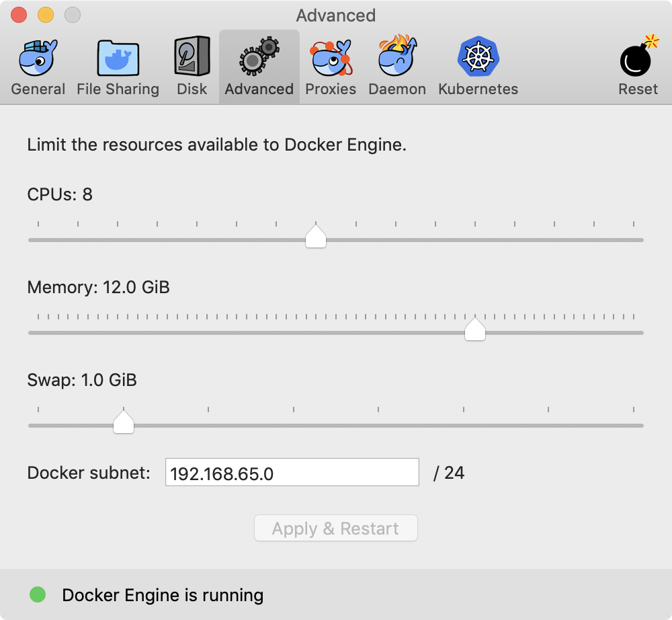Click 'Limit the resources available' description text
672x620 pixels.
click(217, 145)
